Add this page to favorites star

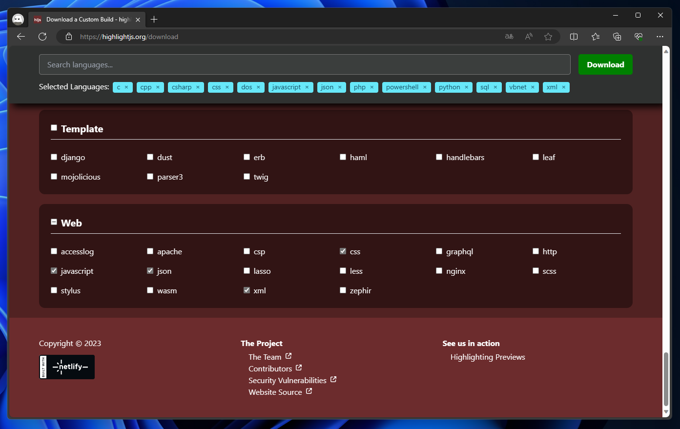click(x=548, y=37)
